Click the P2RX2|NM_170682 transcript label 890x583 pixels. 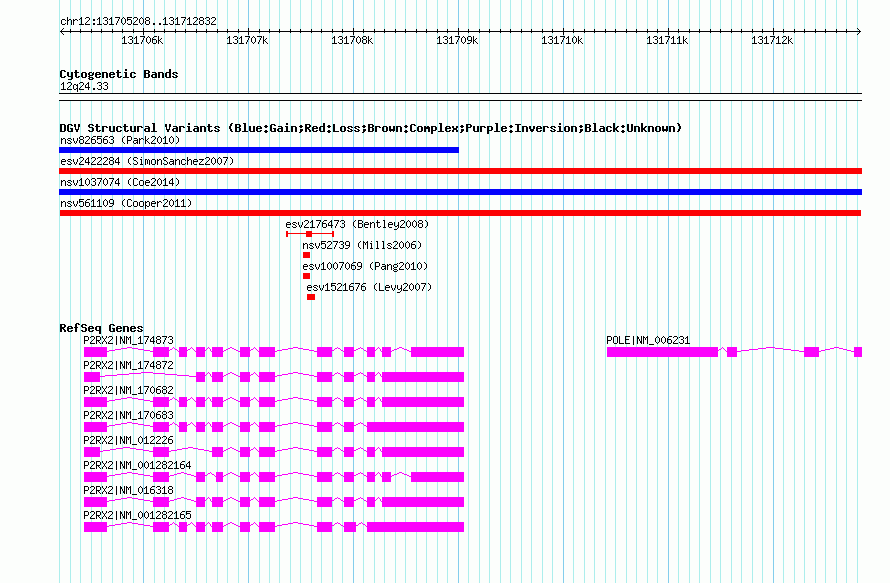click(128, 391)
